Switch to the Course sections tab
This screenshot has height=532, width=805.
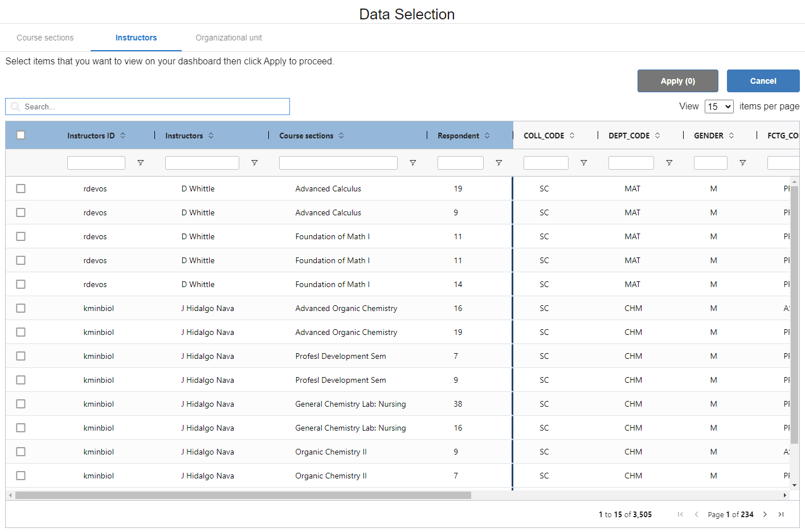(x=45, y=38)
